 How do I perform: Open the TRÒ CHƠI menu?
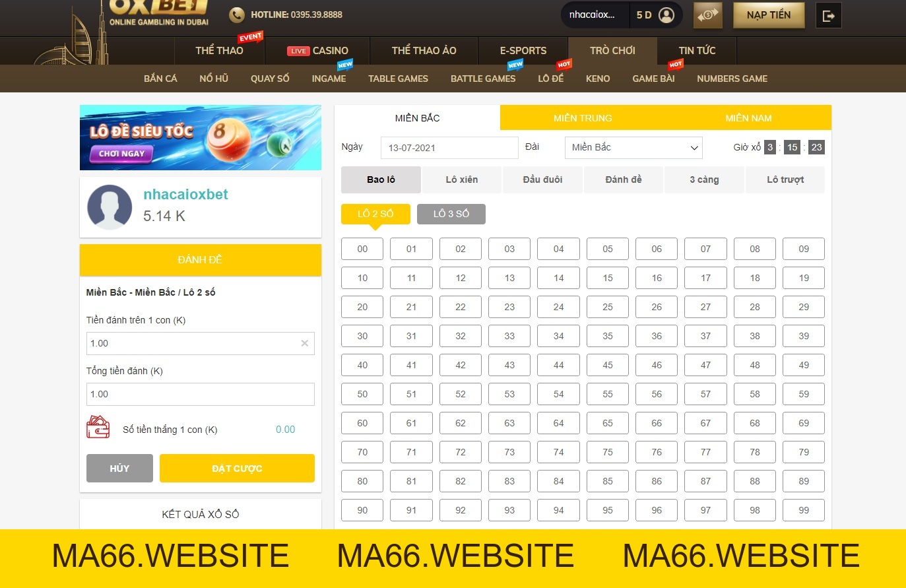pos(612,50)
